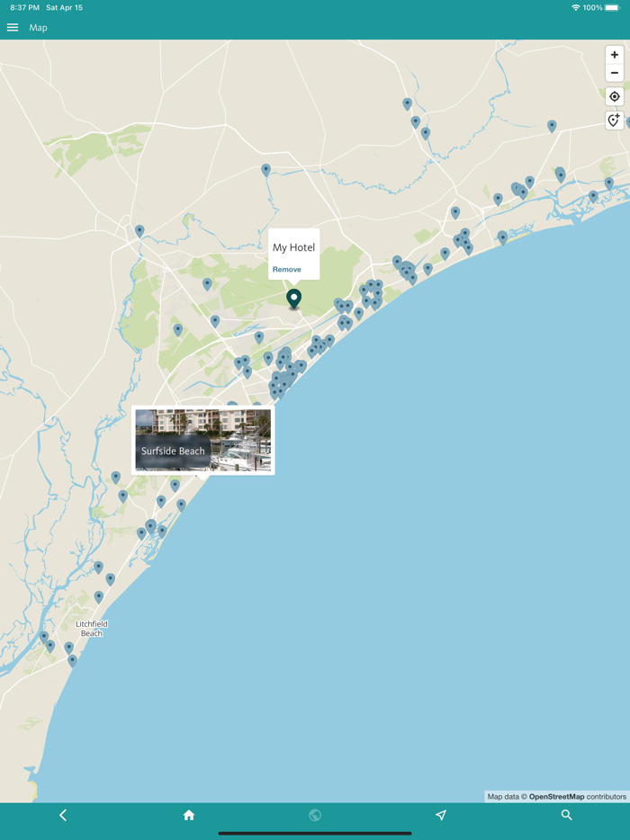Screen dimensions: 630x840
Task: Select the globe map tab
Action: pos(315,815)
